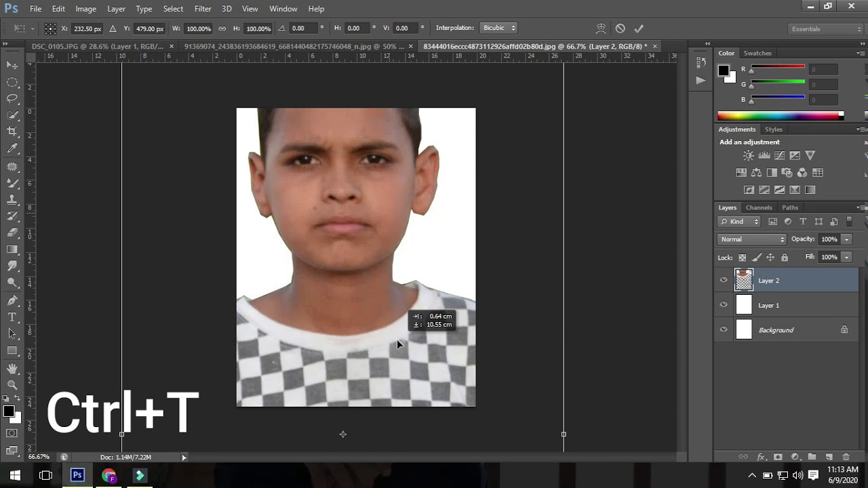Switch to the Channels tab
Viewport: 868px width, 488px height.
(x=758, y=207)
